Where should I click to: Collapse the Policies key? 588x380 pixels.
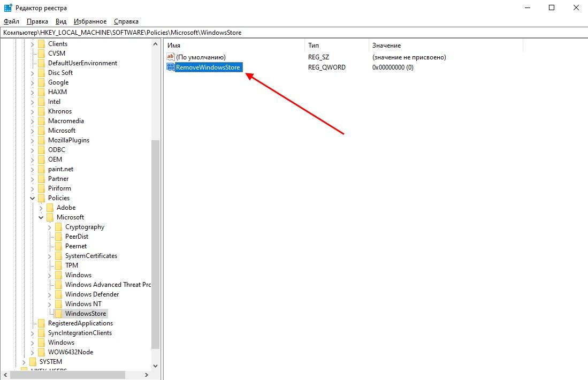point(32,198)
